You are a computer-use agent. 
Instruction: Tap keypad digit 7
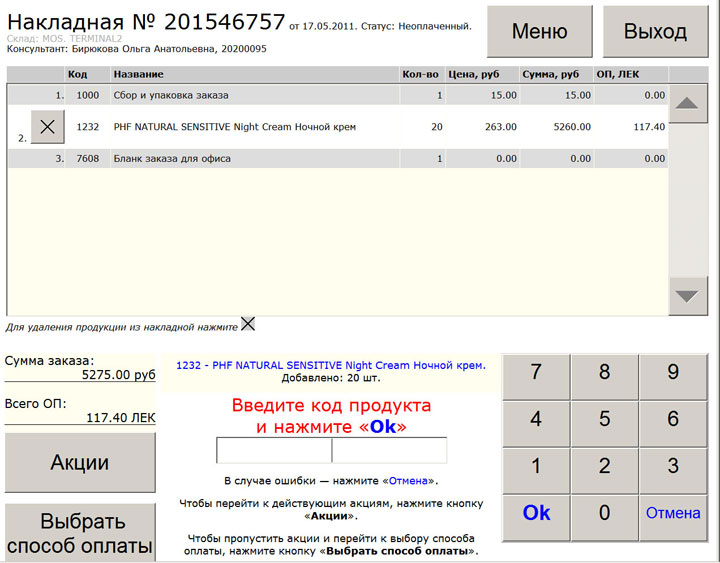(536, 377)
